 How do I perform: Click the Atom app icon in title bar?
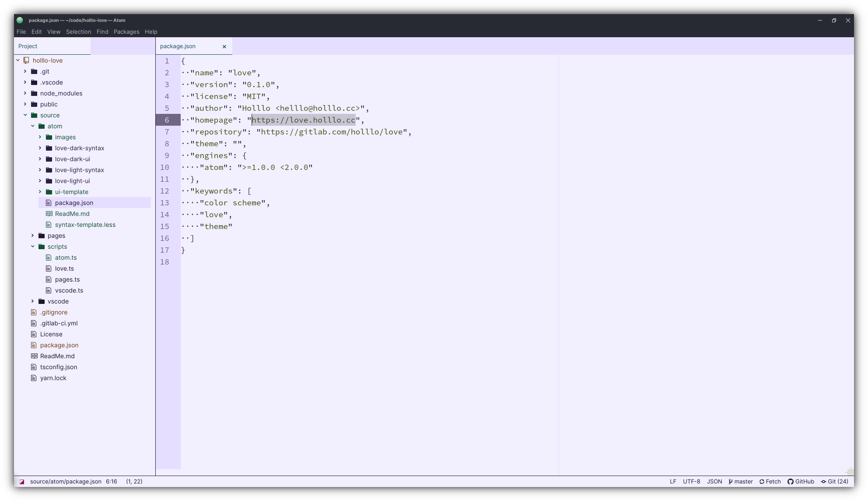tap(20, 20)
